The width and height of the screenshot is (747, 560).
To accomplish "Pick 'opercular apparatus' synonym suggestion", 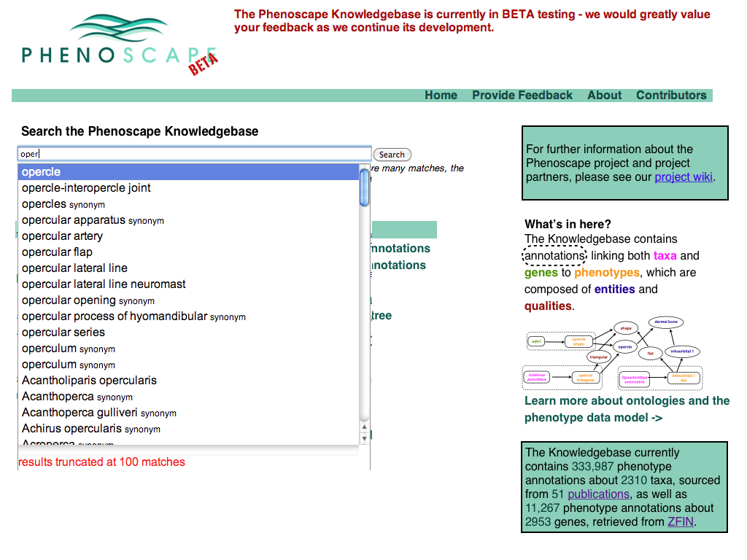I will tap(188, 220).
